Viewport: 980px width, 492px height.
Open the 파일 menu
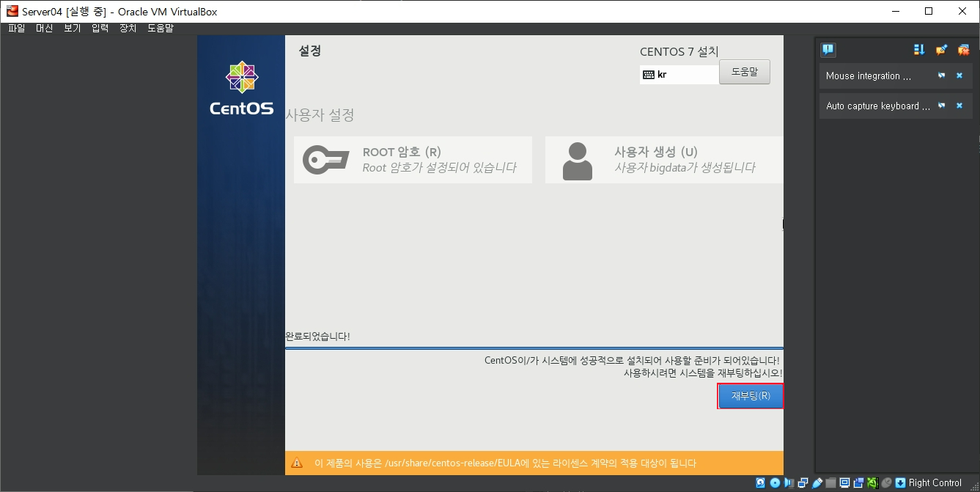16,28
